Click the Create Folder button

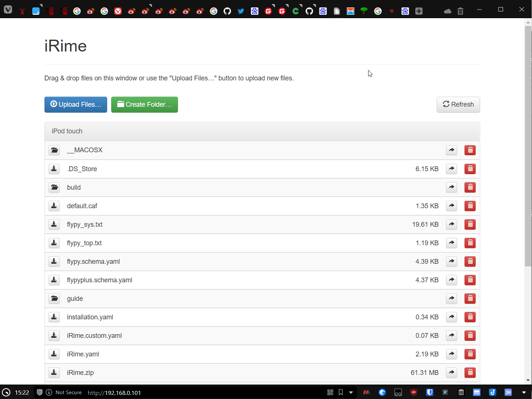[144, 104]
